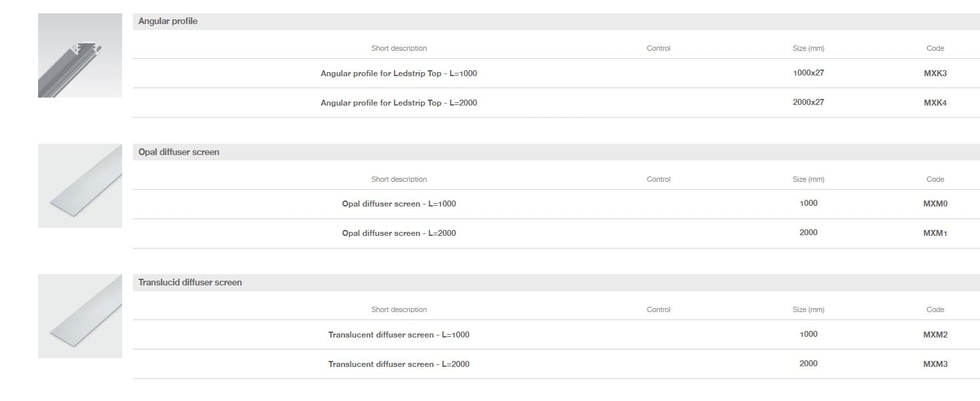The image size is (980, 401).
Task: Click product code MXM1
Action: pos(935,233)
